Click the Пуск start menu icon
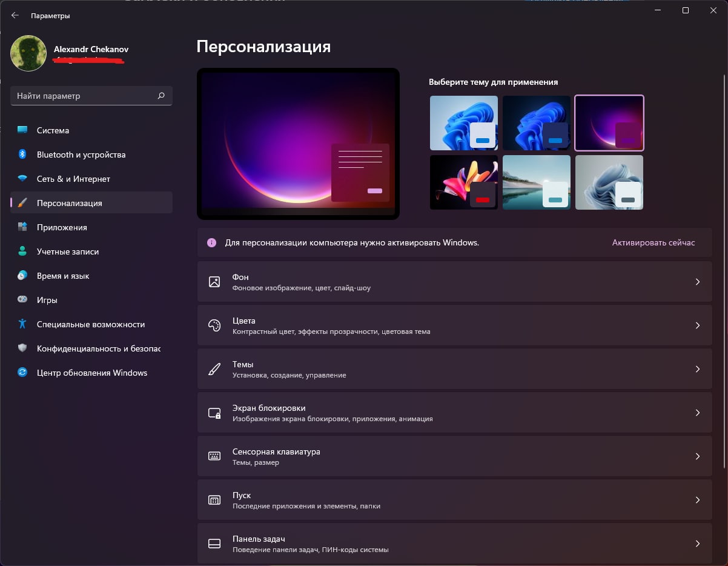 click(214, 500)
